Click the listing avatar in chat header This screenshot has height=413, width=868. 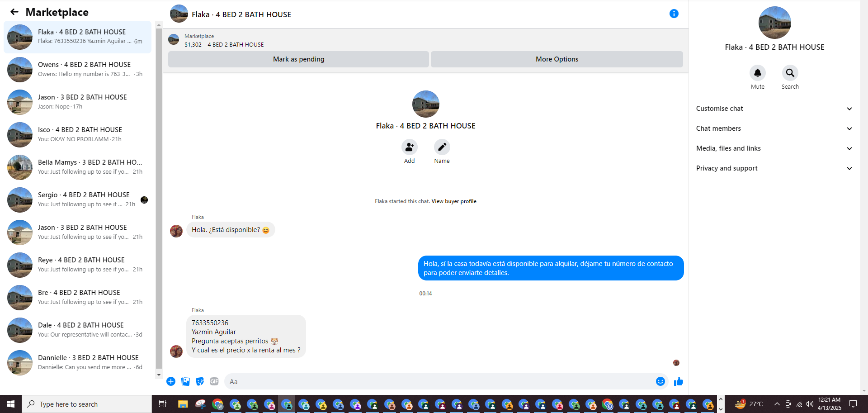click(x=179, y=14)
